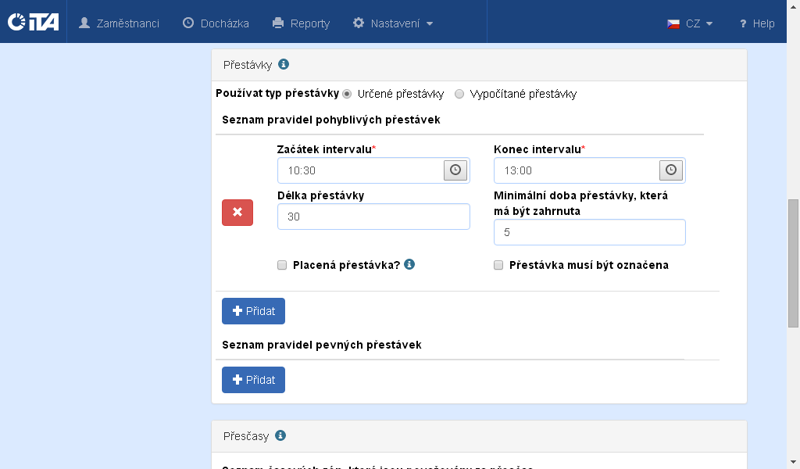Expand the Nastavení dropdown menu
The height and width of the screenshot is (469, 800).
[393, 23]
